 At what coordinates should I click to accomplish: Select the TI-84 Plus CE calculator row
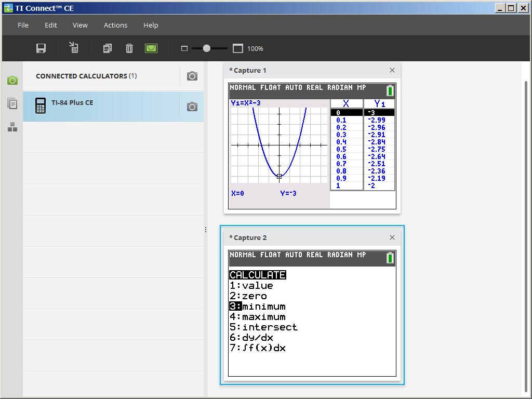[x=113, y=107]
